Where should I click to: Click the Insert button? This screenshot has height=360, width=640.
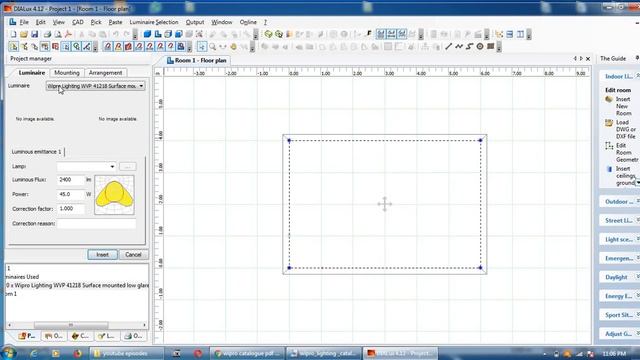102,255
